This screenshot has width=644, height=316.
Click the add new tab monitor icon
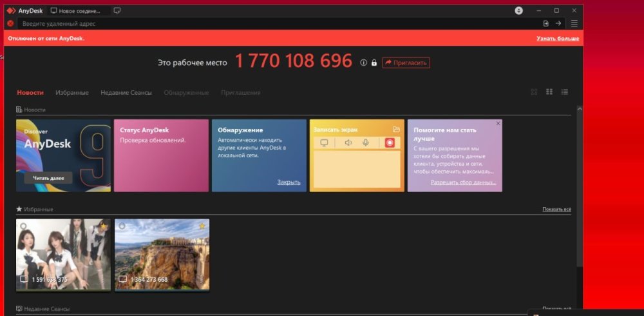pos(117,11)
